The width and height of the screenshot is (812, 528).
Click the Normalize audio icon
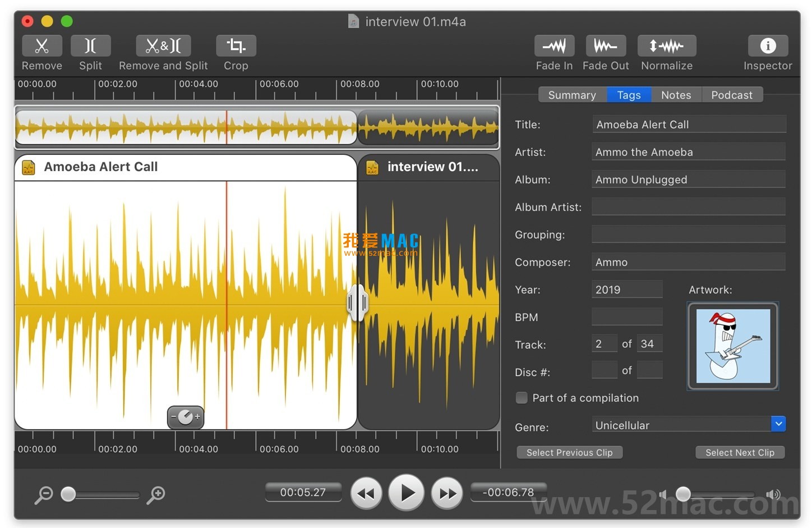tap(667, 46)
